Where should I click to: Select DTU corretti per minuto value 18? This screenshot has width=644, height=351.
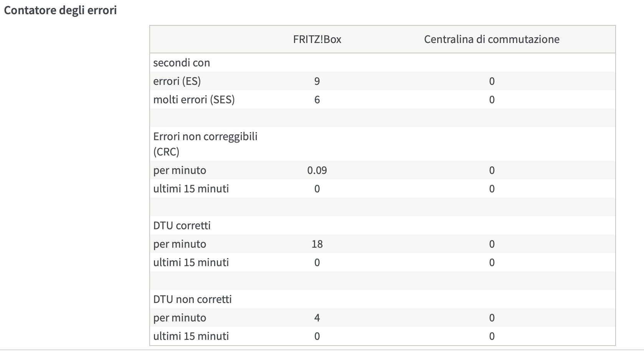pos(317,244)
